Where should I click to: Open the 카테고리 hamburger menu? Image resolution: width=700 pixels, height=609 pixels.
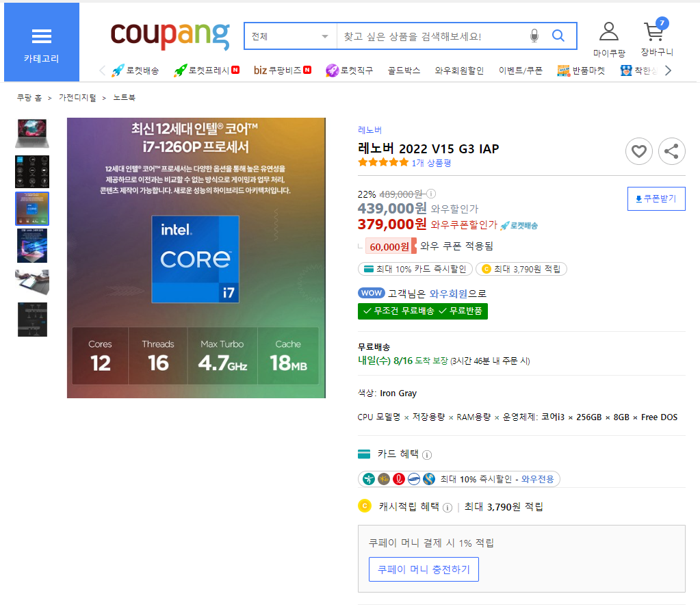tap(42, 42)
